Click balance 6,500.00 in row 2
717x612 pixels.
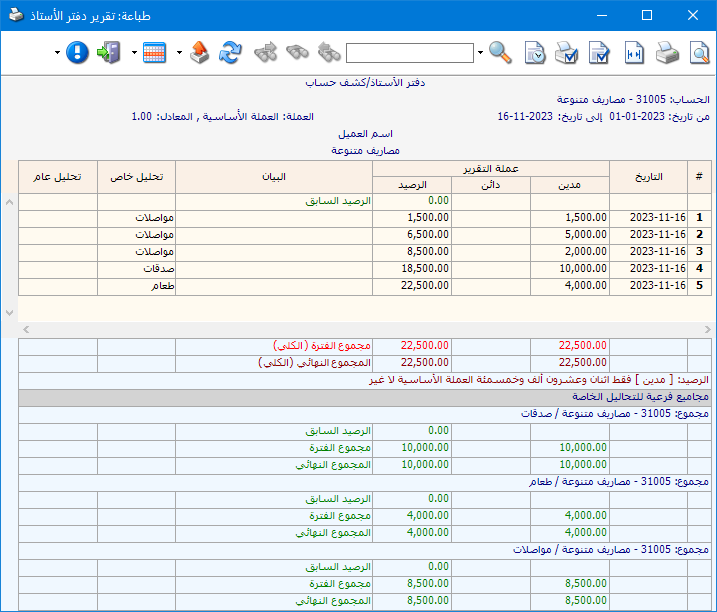click(x=412, y=235)
